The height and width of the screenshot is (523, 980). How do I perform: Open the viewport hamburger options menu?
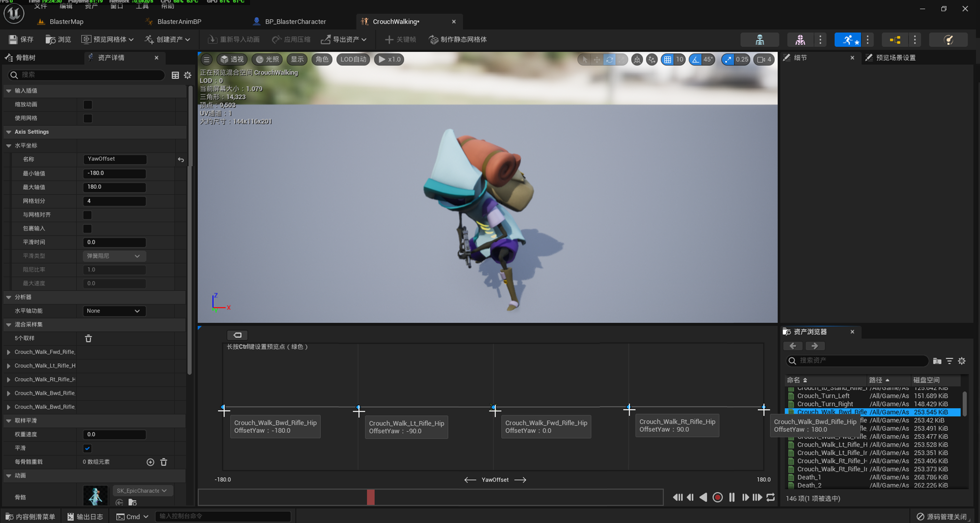pos(206,59)
